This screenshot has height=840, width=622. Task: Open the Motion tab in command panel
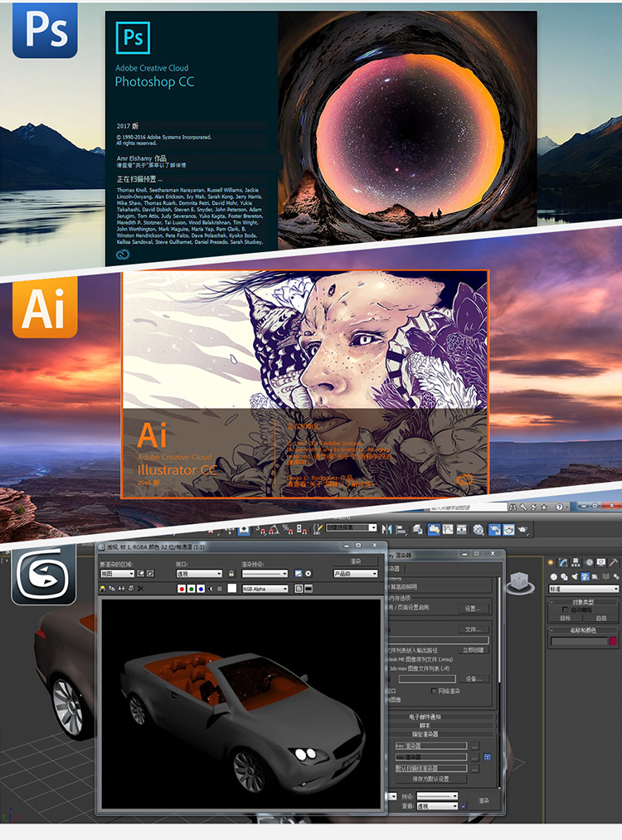pos(590,562)
